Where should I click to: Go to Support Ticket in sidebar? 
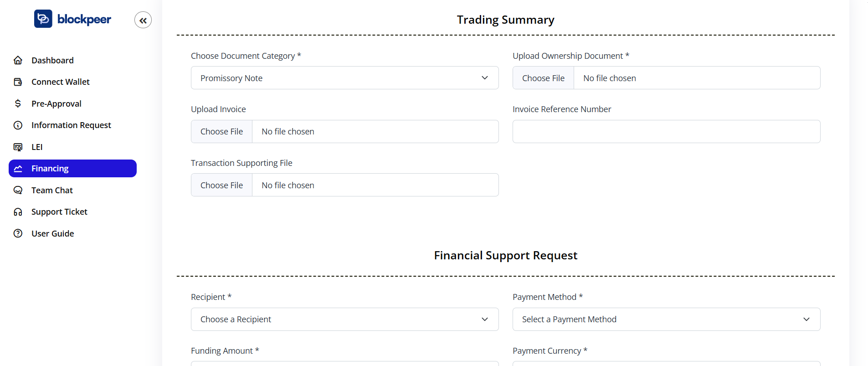click(59, 212)
